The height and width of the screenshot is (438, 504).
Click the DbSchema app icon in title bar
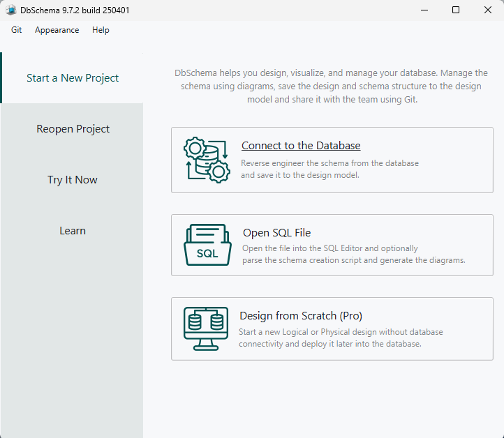(x=11, y=10)
